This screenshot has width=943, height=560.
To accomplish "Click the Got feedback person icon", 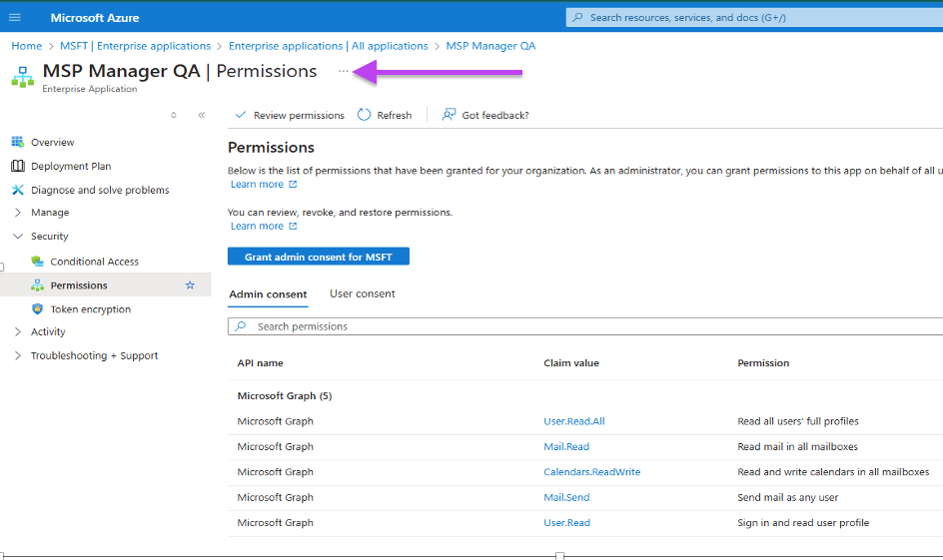I will point(449,115).
